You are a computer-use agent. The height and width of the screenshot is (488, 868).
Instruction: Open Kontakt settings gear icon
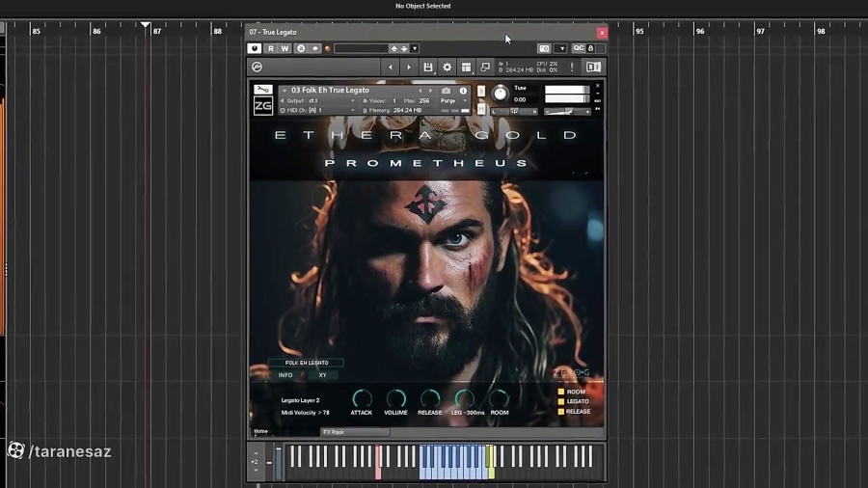click(447, 68)
